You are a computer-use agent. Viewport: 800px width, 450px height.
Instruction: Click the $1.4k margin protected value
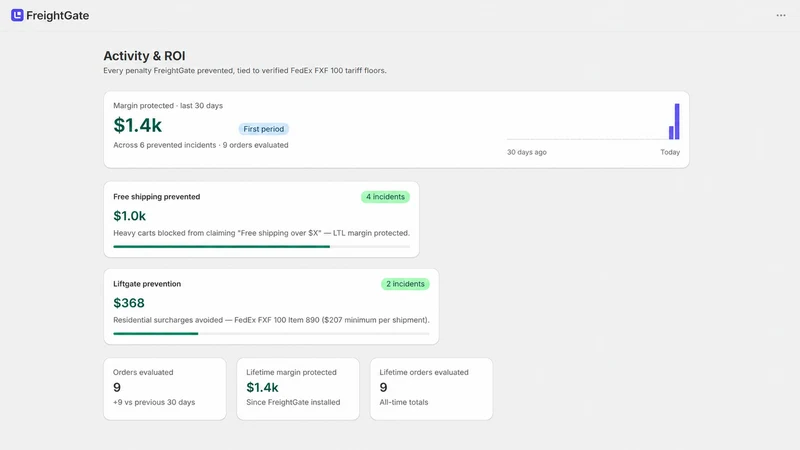click(138, 125)
